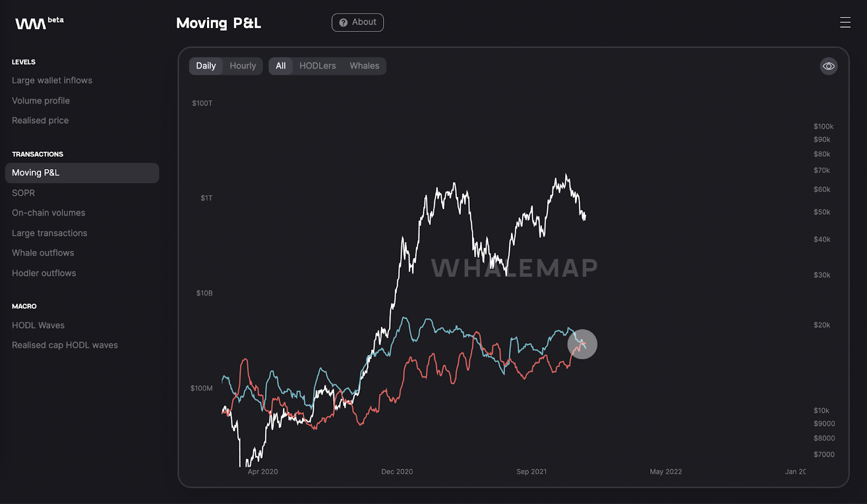The image size is (867, 504).
Task: Open the hamburger menu
Action: click(x=845, y=22)
